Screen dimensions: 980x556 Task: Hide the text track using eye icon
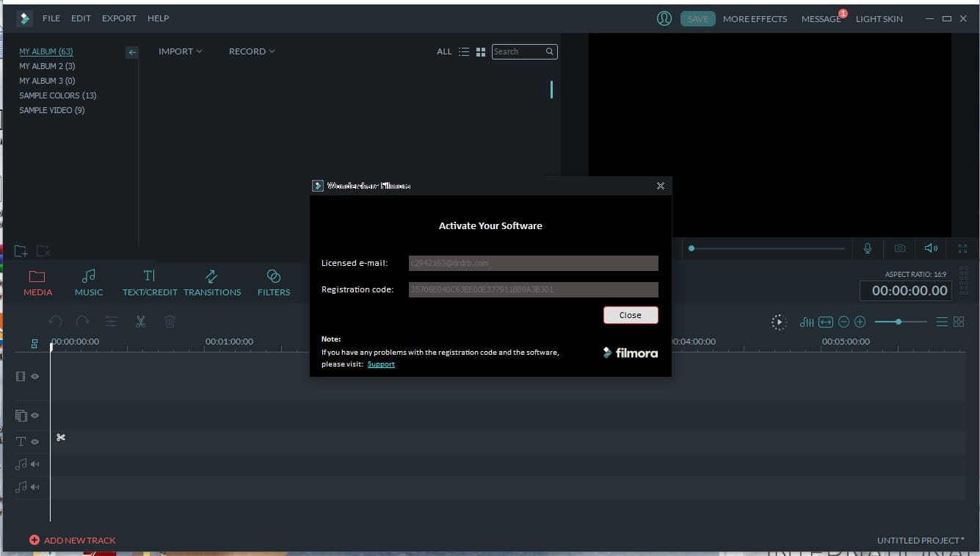click(35, 441)
